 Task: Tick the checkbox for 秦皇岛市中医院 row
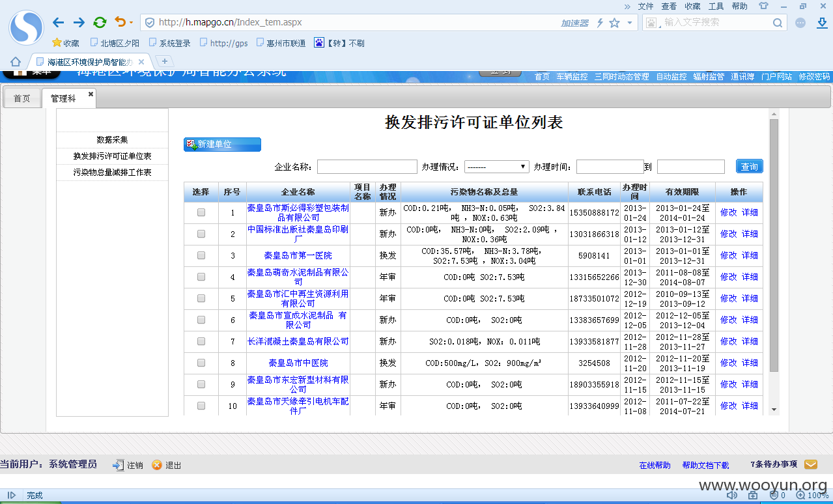tap(201, 363)
